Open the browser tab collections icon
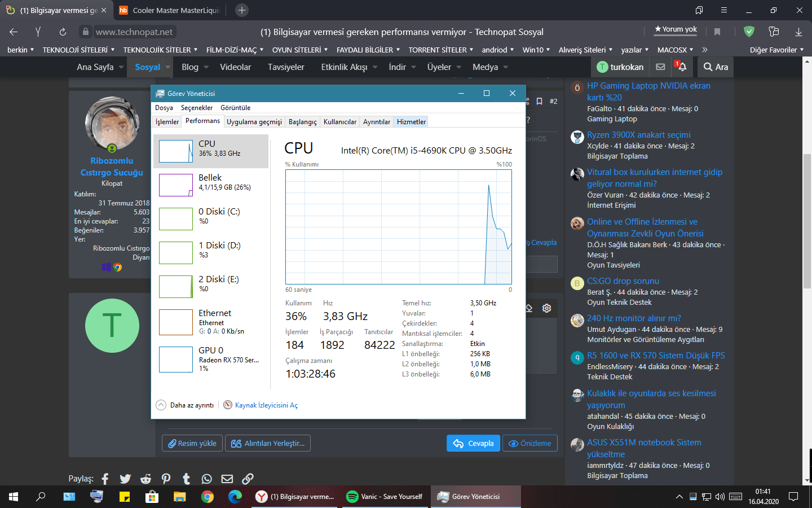This screenshot has width=812, height=508. click(x=699, y=10)
